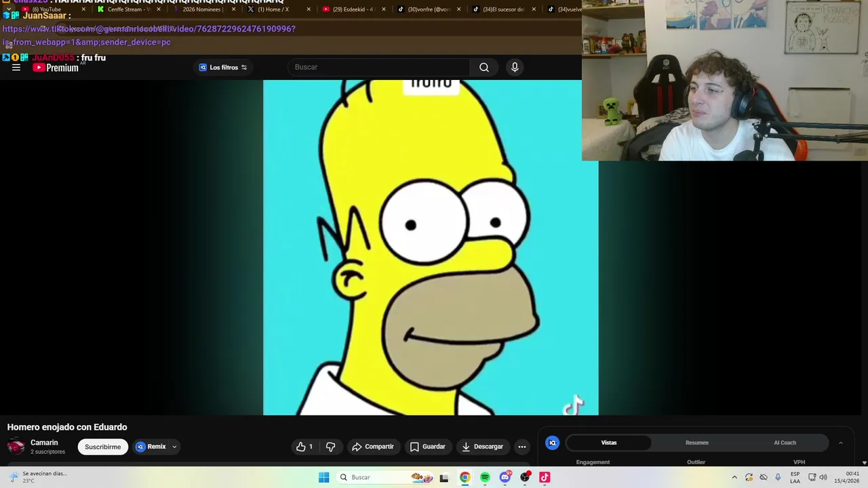Switch to the (30)vonfre TikTok tab
Viewport: 868px width, 488px height.
pyautogui.click(x=429, y=9)
